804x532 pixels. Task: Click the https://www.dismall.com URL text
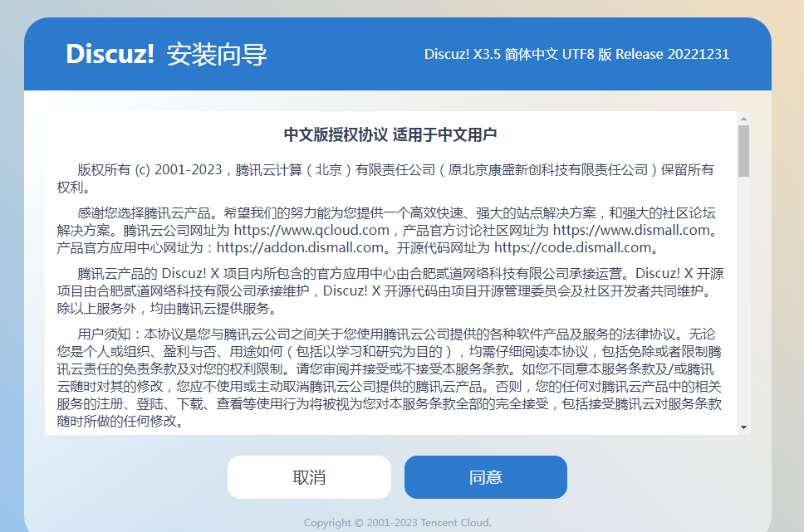[x=631, y=230]
